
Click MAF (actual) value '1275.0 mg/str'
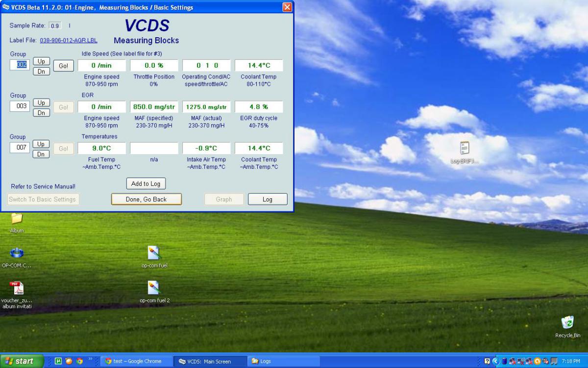[x=207, y=106]
